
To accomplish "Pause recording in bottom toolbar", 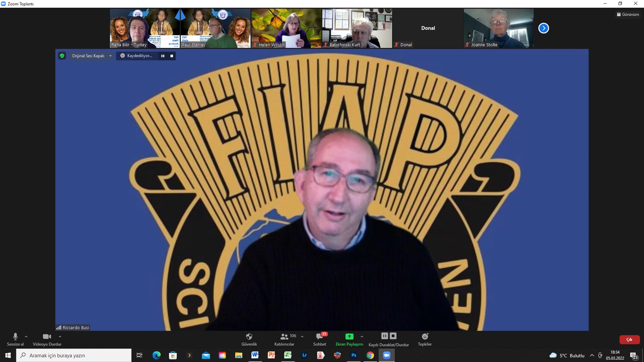I will pyautogui.click(x=384, y=336).
